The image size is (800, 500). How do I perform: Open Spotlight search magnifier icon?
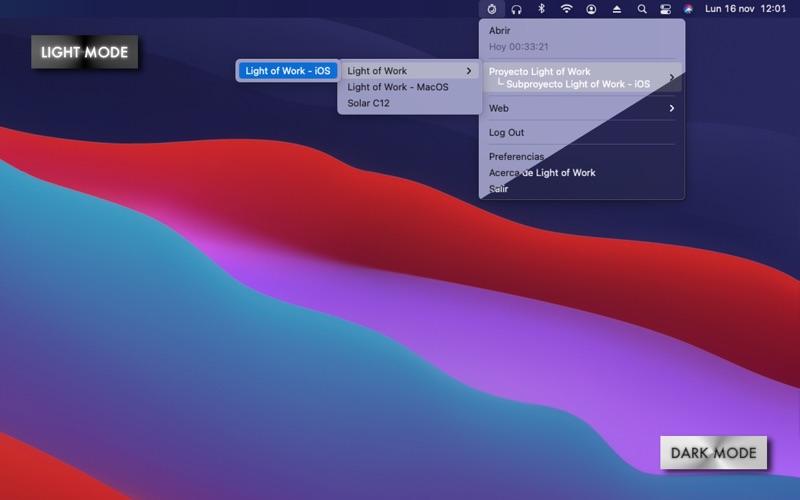(x=642, y=9)
